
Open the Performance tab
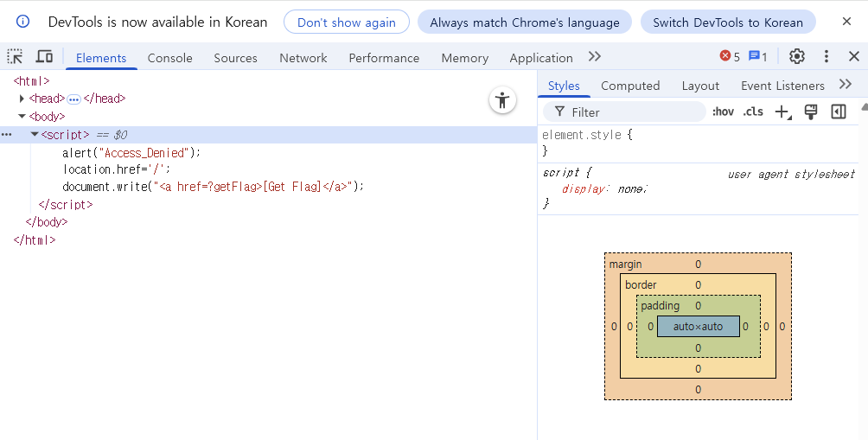pyautogui.click(x=384, y=58)
